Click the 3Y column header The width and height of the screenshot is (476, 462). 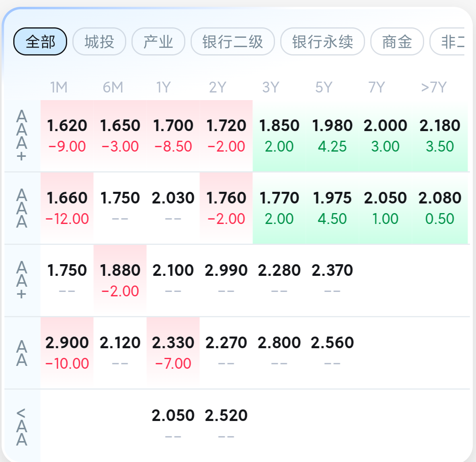click(271, 87)
